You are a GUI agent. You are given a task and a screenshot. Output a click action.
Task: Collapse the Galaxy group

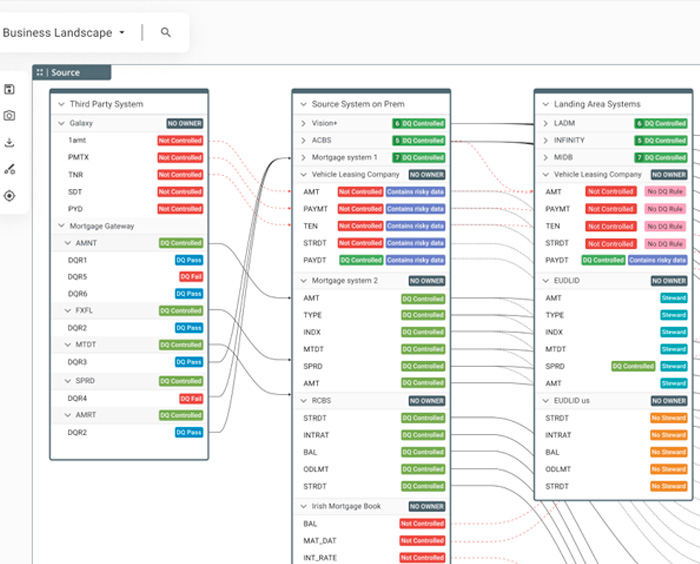61,123
